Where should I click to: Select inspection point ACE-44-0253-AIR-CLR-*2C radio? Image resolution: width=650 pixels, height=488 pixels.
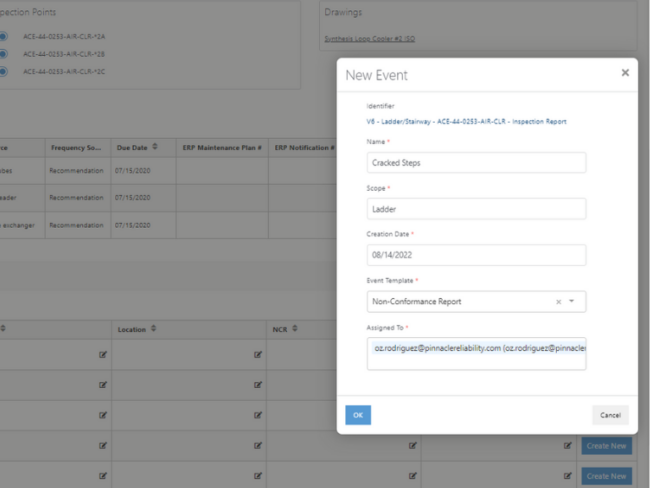point(4,71)
